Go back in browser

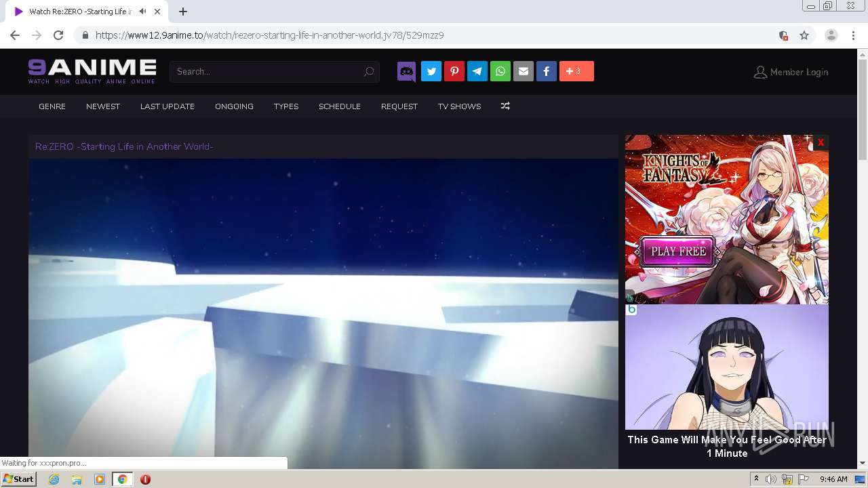pyautogui.click(x=15, y=35)
